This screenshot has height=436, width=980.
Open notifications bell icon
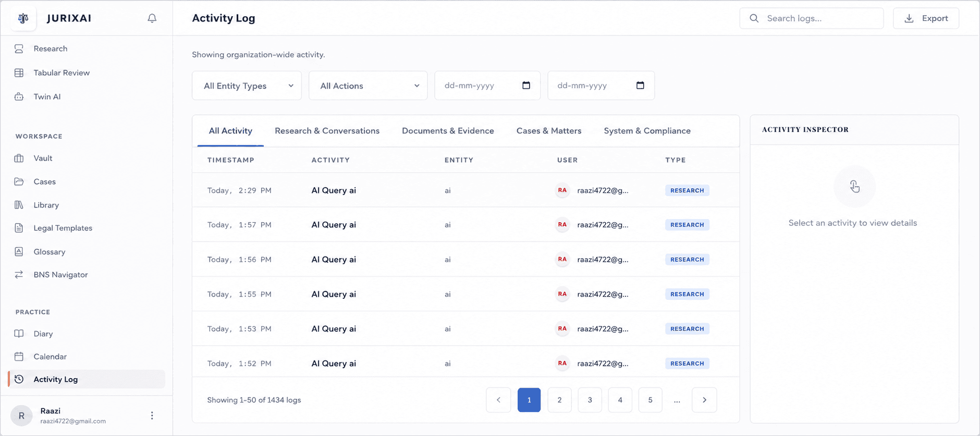coord(152,18)
